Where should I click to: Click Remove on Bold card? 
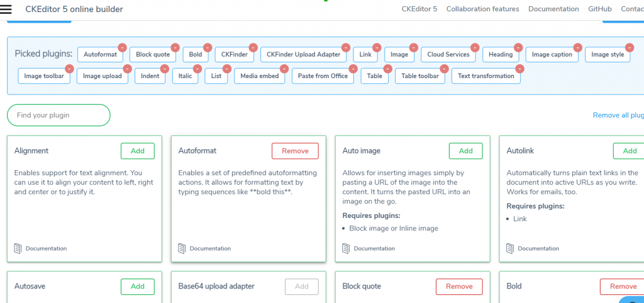click(x=623, y=287)
